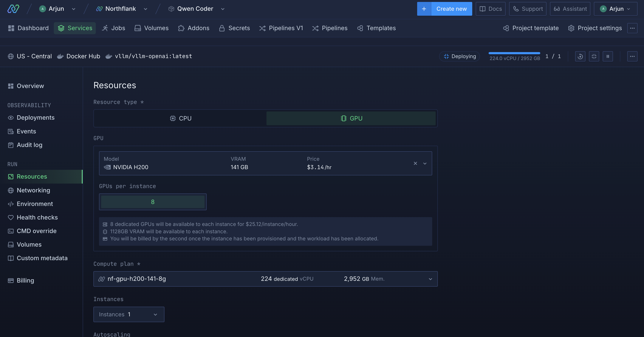Image resolution: width=644 pixels, height=337 pixels.
Task: Click the Resources sidebar icon
Action: tap(11, 176)
